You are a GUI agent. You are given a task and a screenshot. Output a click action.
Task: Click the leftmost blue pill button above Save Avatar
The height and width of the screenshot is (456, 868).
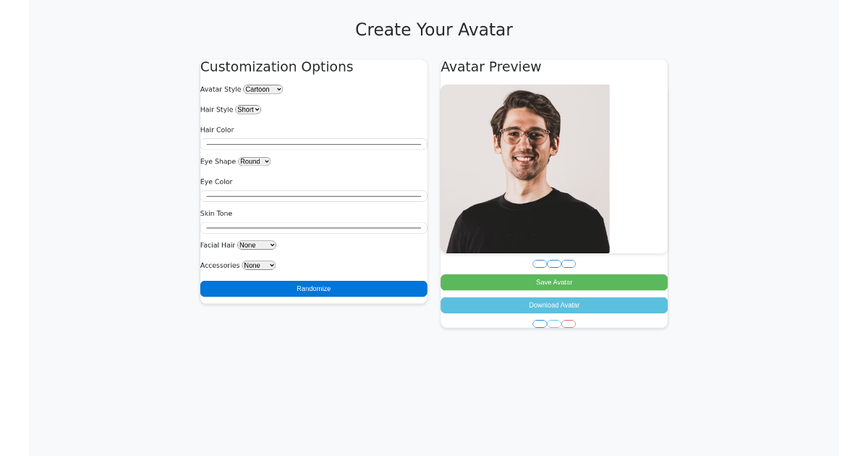[540, 263]
